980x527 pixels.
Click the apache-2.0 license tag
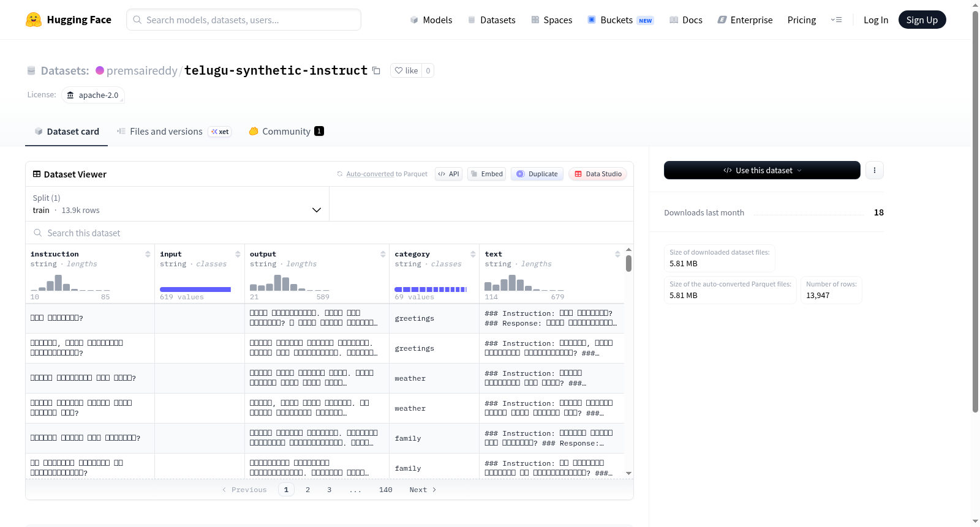point(92,95)
